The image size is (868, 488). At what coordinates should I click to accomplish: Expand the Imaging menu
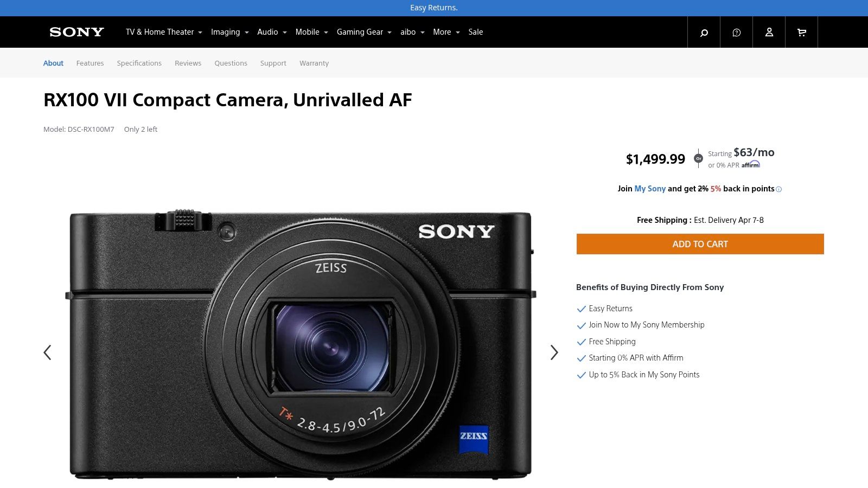pos(229,32)
